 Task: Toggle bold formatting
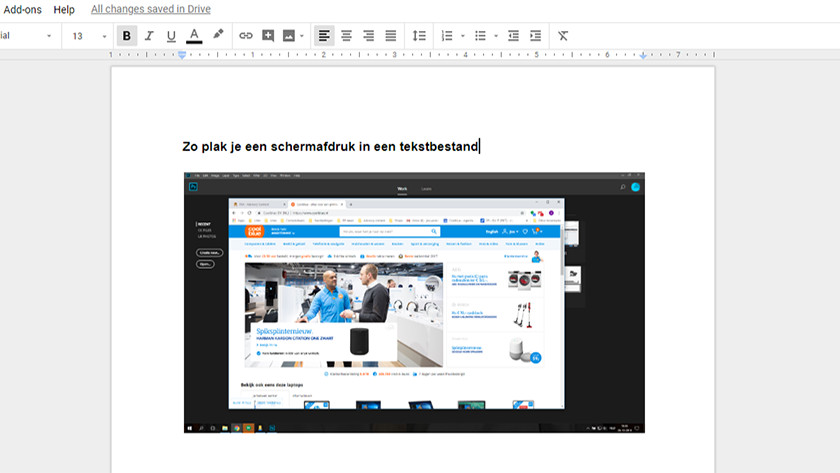point(126,36)
